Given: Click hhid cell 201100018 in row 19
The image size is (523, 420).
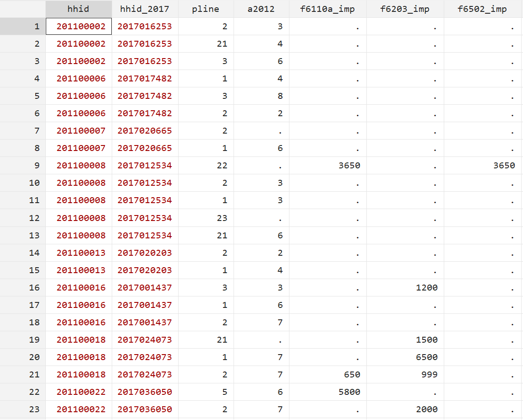Looking at the screenshot, I should (79, 339).
